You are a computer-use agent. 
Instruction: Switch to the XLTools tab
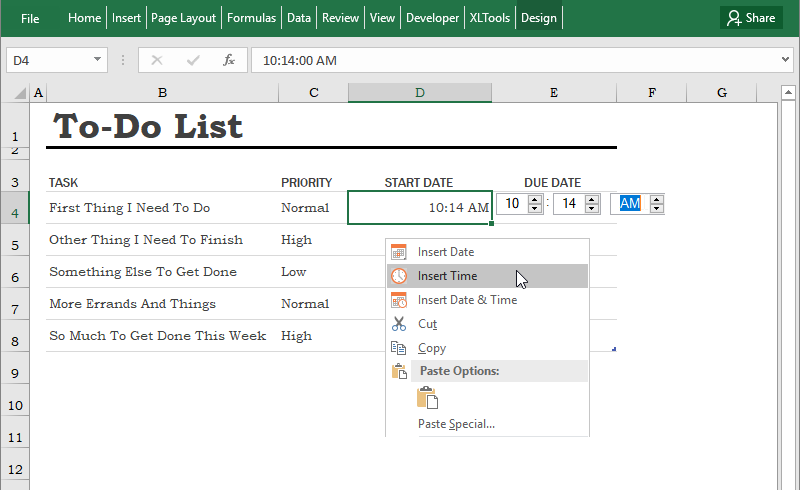(490, 18)
